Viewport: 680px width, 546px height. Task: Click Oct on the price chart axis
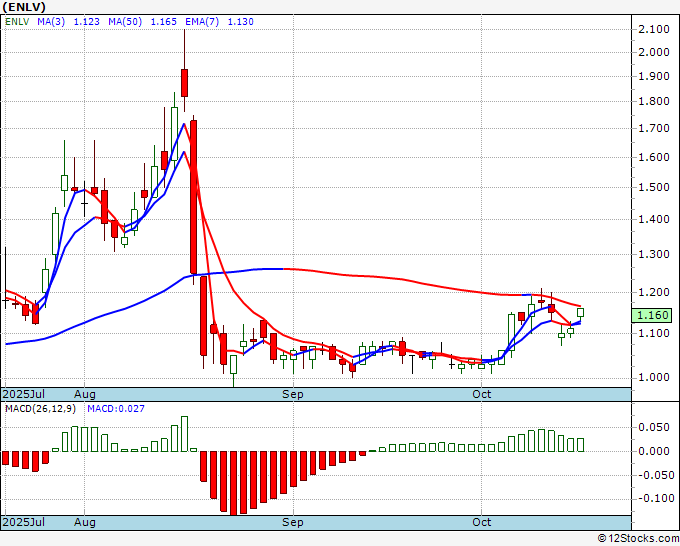tap(482, 394)
